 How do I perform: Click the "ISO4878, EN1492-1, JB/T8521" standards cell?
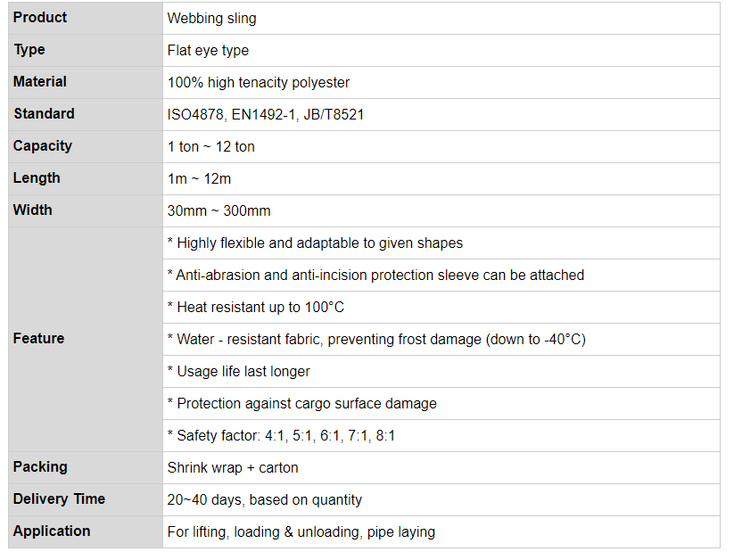(x=266, y=115)
